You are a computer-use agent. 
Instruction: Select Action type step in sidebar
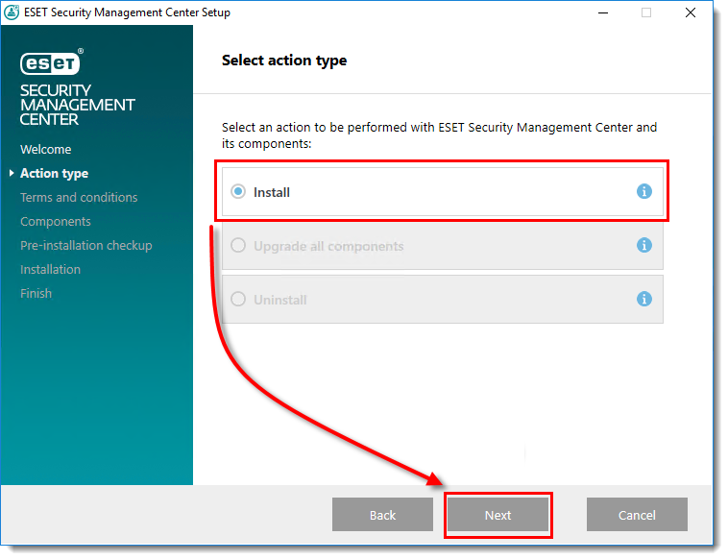pyautogui.click(x=54, y=174)
